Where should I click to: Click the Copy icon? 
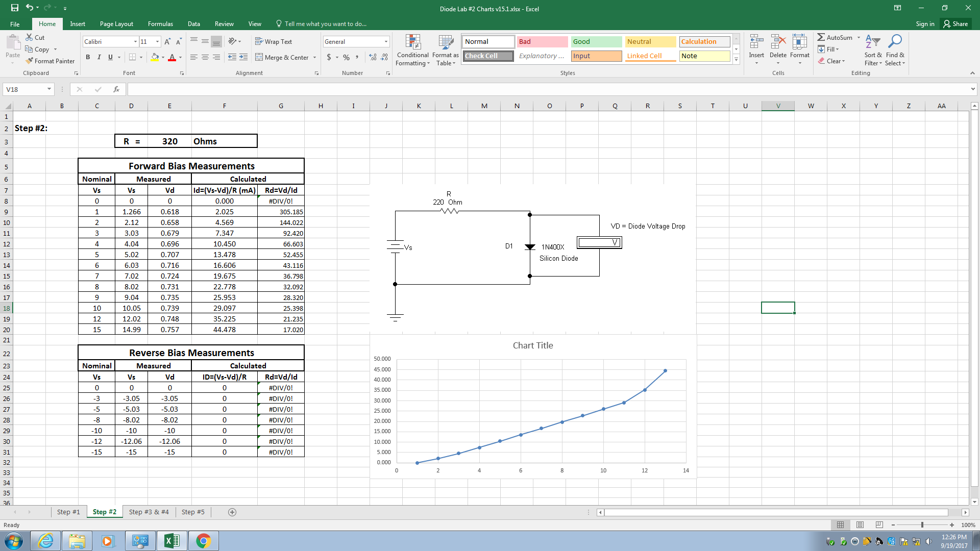[x=29, y=49]
